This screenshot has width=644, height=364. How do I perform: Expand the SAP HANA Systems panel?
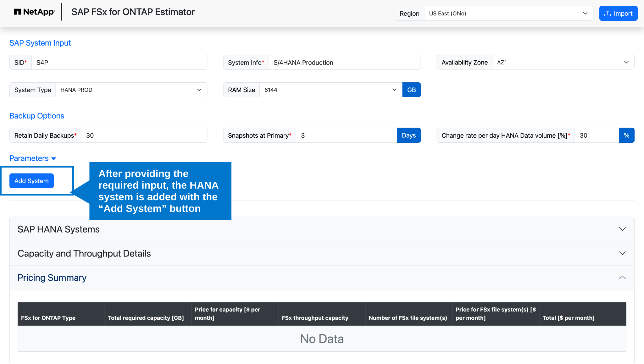322,229
